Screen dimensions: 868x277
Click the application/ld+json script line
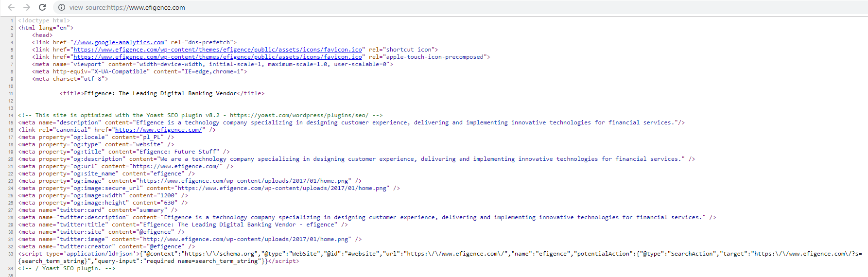coord(440,254)
